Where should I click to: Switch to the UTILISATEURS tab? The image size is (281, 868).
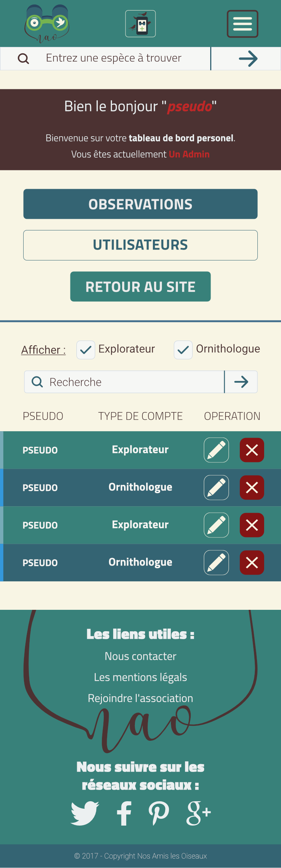[140, 245]
